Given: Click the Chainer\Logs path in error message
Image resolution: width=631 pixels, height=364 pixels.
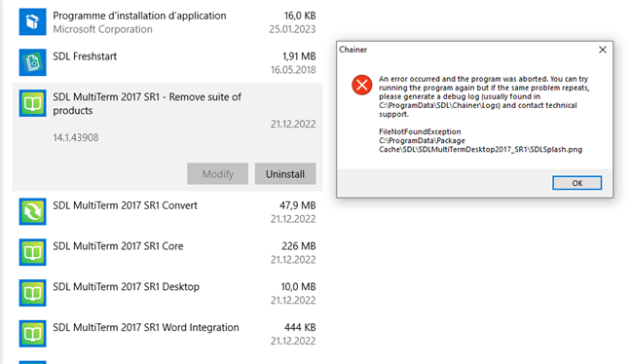Looking at the screenshot, I should (x=439, y=105).
